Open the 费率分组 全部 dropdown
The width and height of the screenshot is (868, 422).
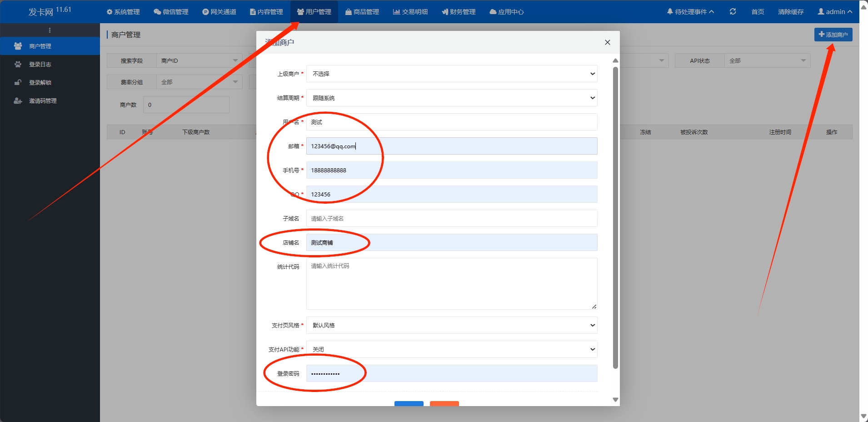pyautogui.click(x=200, y=82)
